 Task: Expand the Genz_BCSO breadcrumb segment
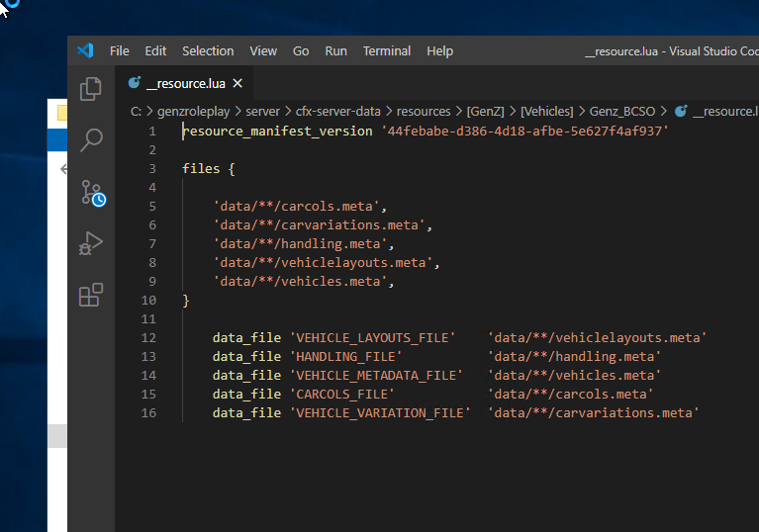tap(621, 112)
